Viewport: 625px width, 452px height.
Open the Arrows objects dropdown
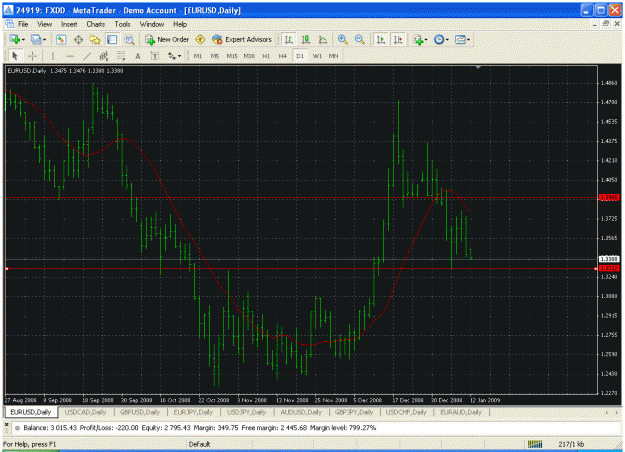tap(174, 56)
